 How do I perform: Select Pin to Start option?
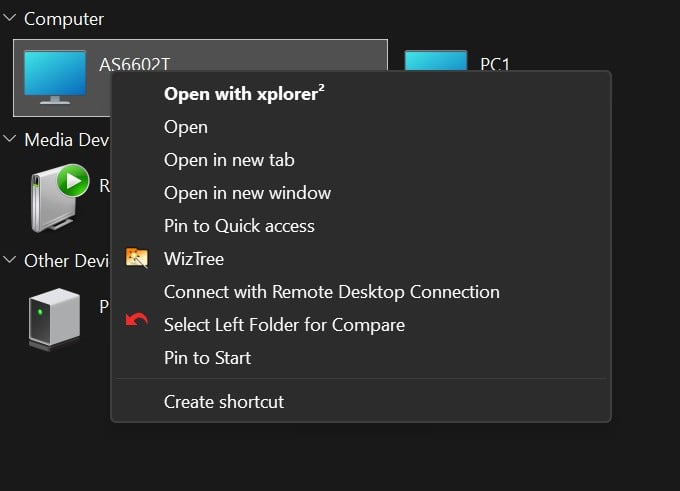pyautogui.click(x=207, y=358)
